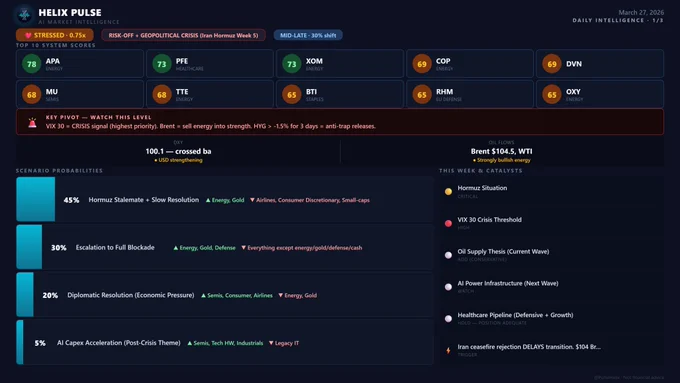Click red dot beside VIX 30 Crisis Threshold
Screen dimensions: 680x383
tap(448, 223)
